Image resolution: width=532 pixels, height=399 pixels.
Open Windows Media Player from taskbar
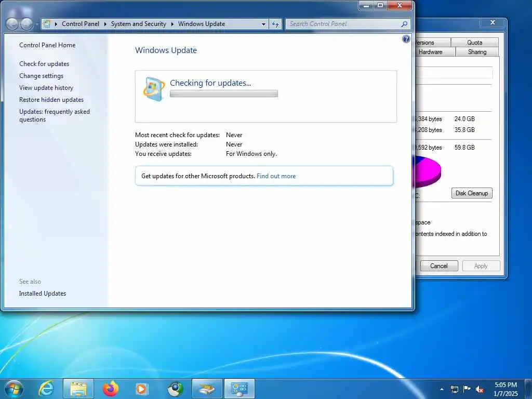(141, 389)
